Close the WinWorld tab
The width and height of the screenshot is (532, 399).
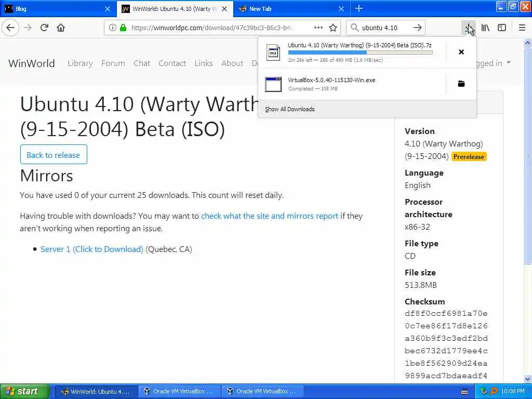[224, 9]
